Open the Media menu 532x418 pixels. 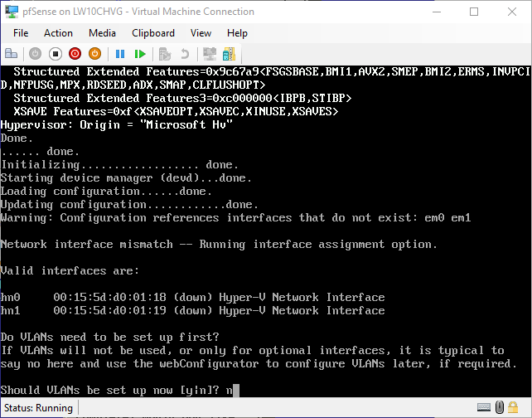pyautogui.click(x=102, y=33)
